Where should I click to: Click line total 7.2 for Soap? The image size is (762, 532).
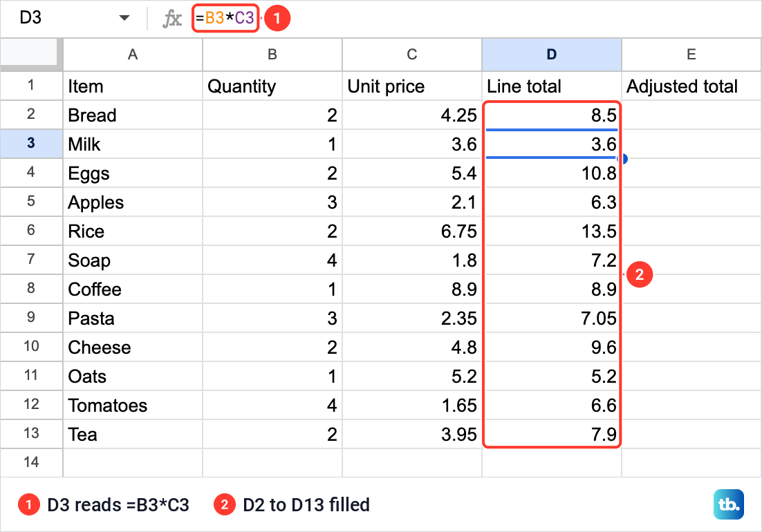coord(552,260)
